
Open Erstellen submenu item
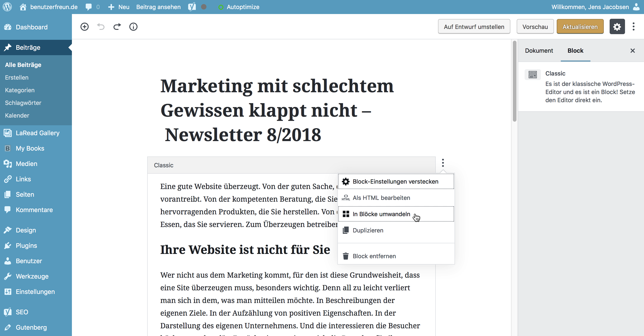click(17, 78)
